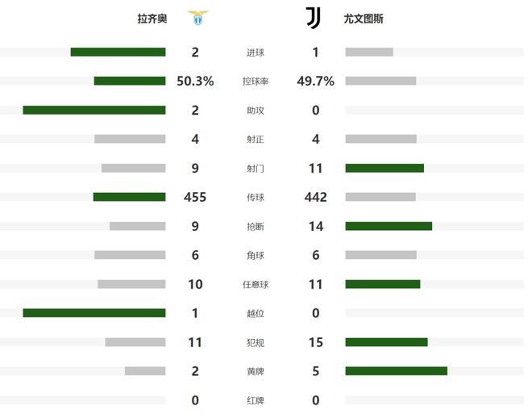The height and width of the screenshot is (414, 532).
Task: Click the Lazio team crest icon
Action: click(x=197, y=19)
